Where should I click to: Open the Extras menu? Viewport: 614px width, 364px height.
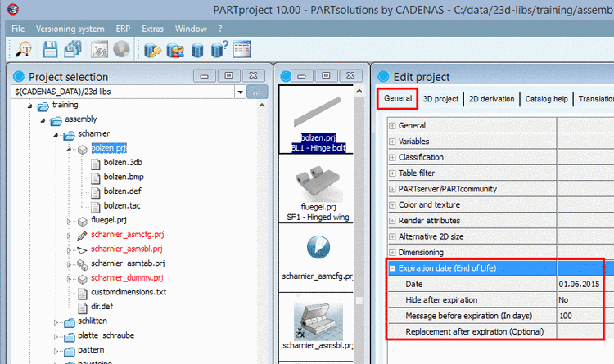[x=153, y=29]
